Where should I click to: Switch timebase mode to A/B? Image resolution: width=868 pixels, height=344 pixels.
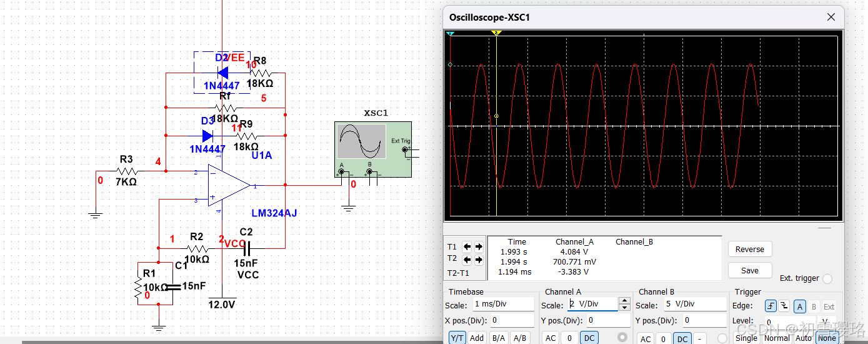(x=519, y=338)
